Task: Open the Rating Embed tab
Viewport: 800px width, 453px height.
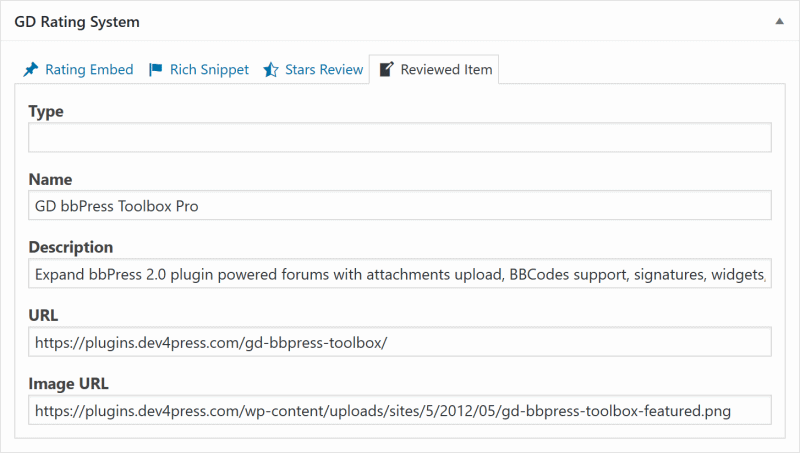Action: pyautogui.click(x=78, y=69)
